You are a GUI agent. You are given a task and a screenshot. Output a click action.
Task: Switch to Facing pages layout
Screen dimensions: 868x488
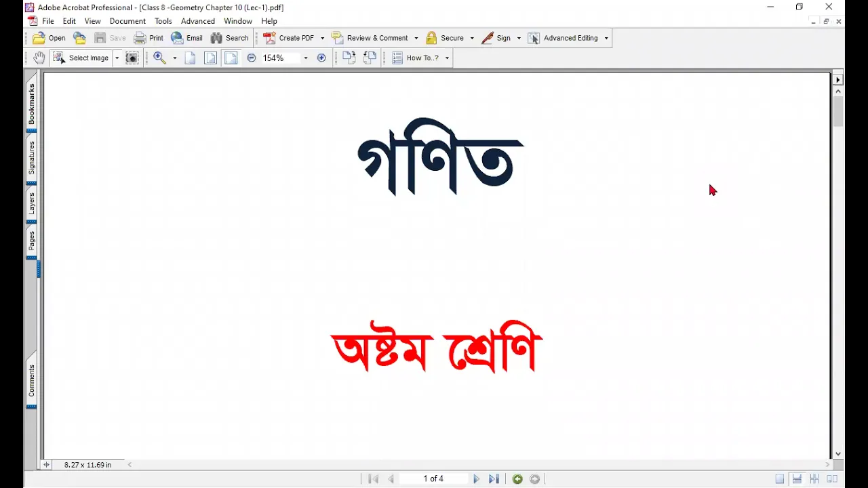point(832,479)
